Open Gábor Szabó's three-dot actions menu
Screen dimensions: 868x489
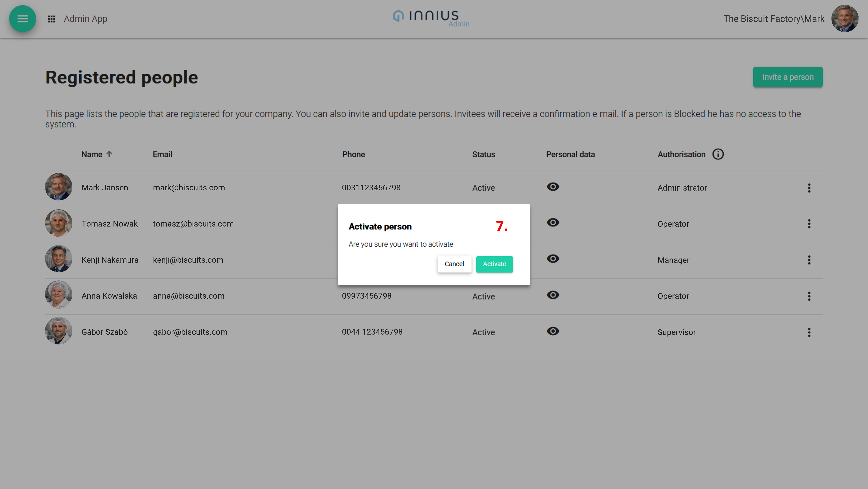pyautogui.click(x=809, y=332)
